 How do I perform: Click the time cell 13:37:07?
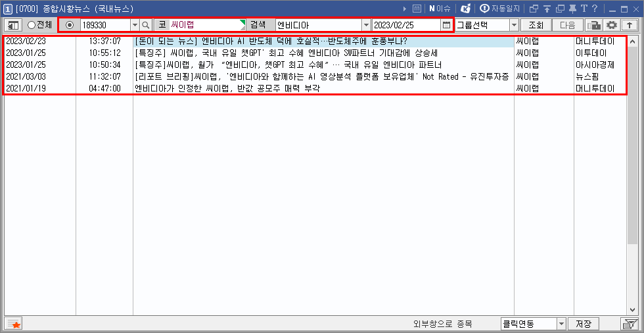(x=104, y=41)
